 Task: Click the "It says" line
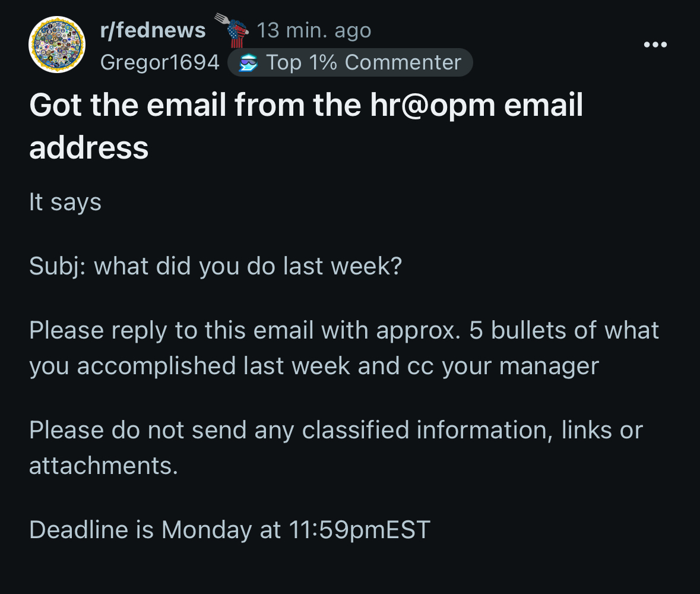65,203
